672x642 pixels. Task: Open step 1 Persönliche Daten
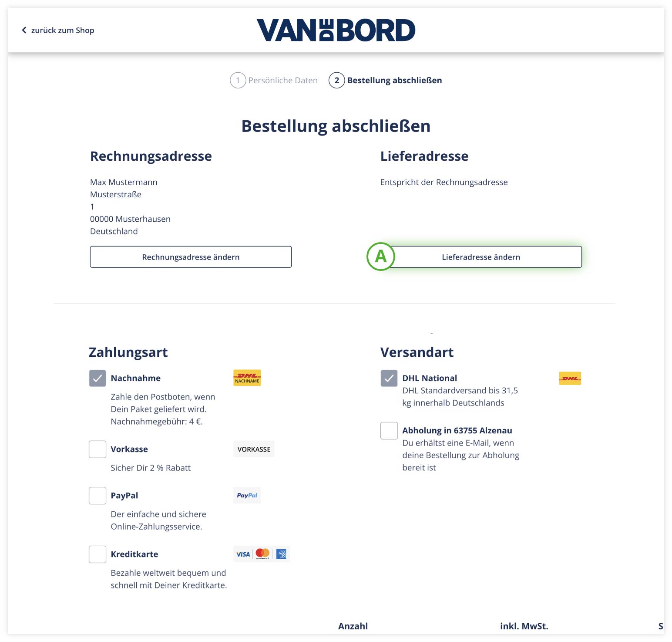pyautogui.click(x=274, y=80)
